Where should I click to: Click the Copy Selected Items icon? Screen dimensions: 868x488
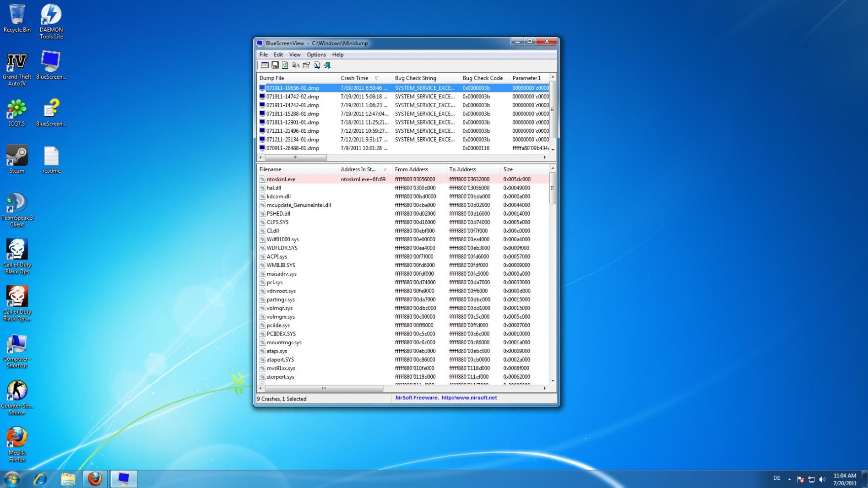point(296,65)
